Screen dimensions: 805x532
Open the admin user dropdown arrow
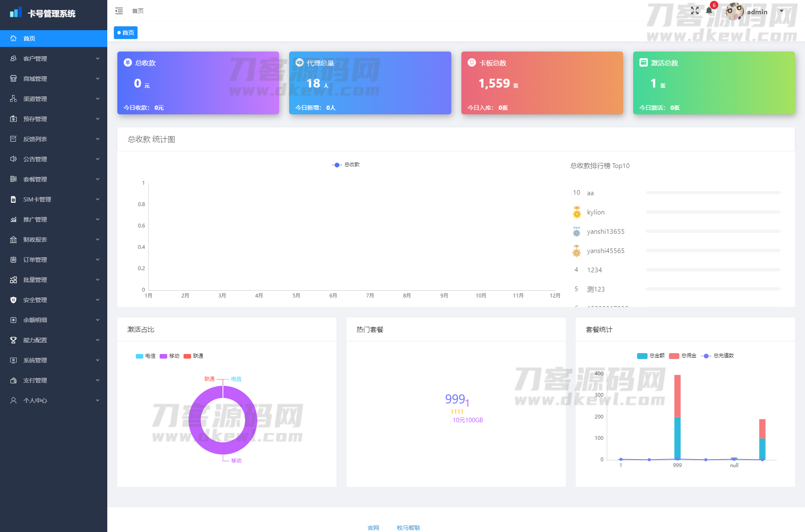pyautogui.click(x=782, y=11)
